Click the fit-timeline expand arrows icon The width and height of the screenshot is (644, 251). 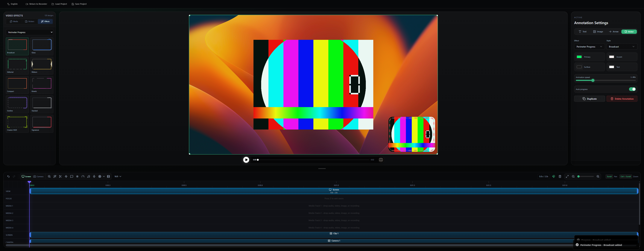567,176
